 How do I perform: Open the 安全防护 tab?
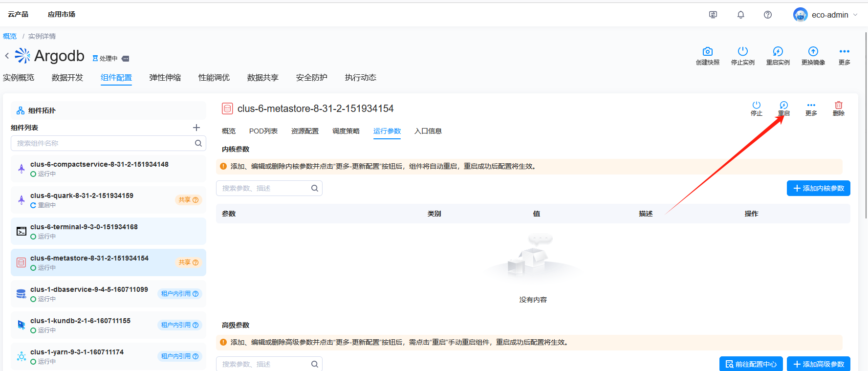(312, 78)
